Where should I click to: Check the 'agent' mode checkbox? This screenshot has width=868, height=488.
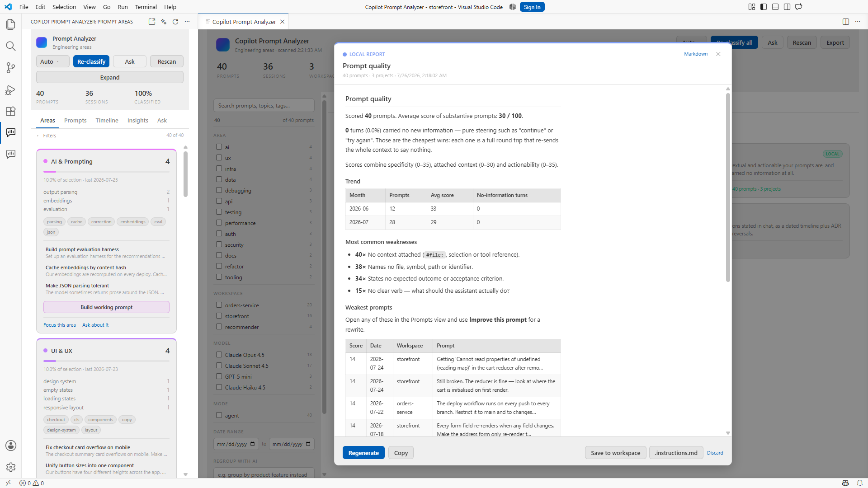219,415
